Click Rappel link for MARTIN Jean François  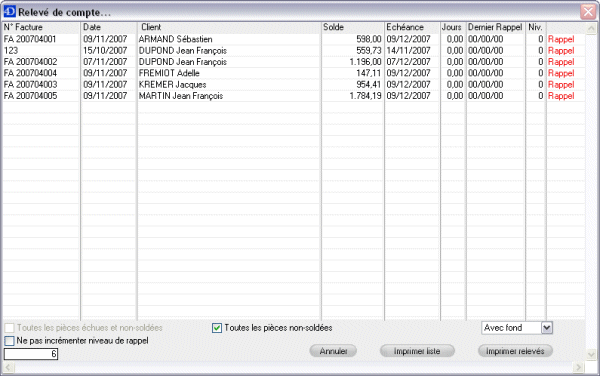[x=561, y=96]
